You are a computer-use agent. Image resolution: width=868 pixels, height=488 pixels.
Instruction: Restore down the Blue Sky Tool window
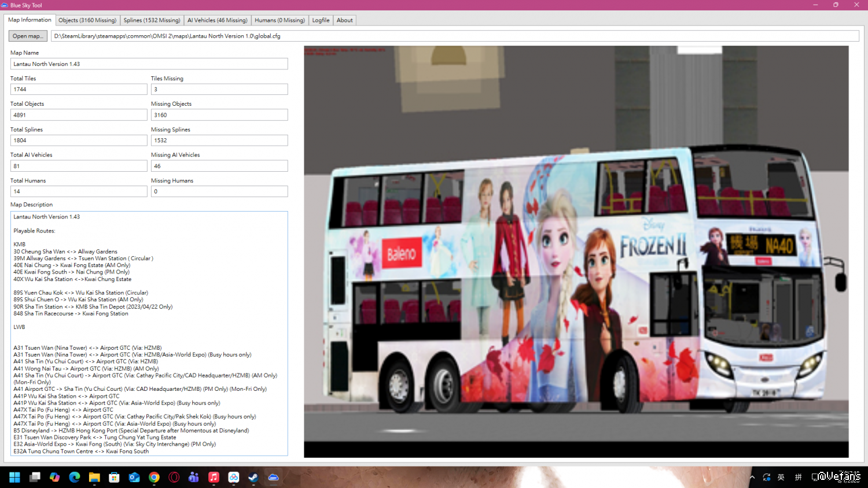[836, 5]
